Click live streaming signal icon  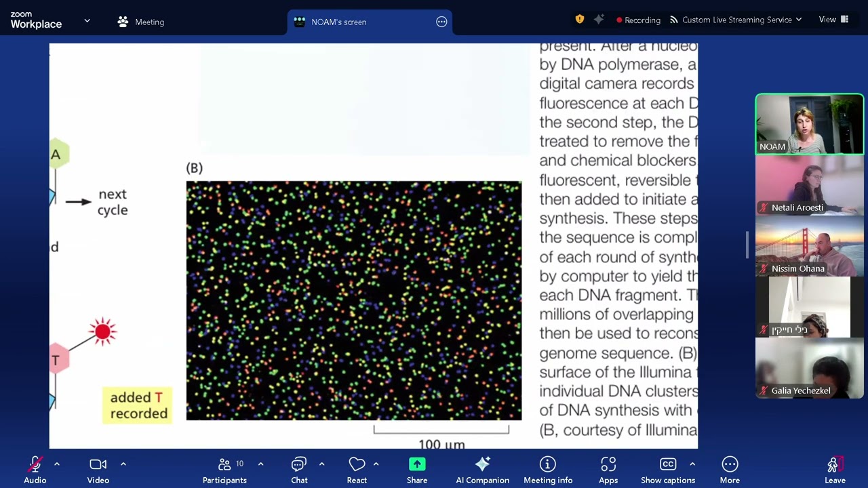pos(673,20)
